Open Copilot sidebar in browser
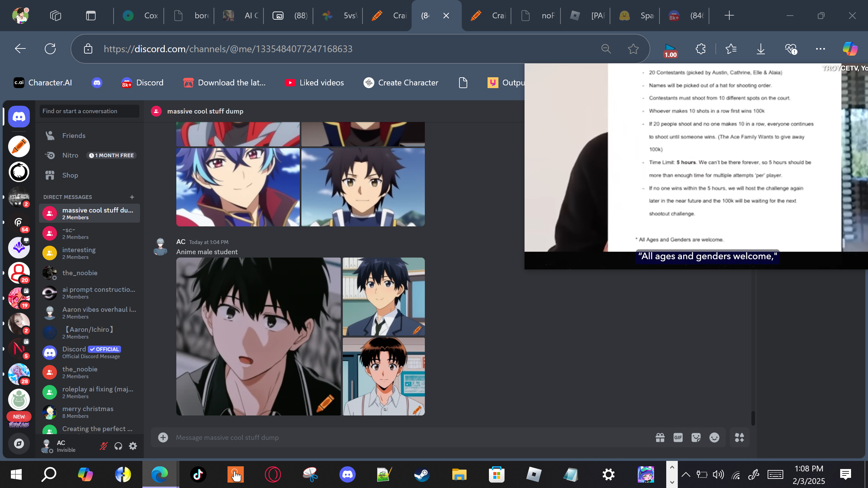The image size is (868, 488). (850, 49)
